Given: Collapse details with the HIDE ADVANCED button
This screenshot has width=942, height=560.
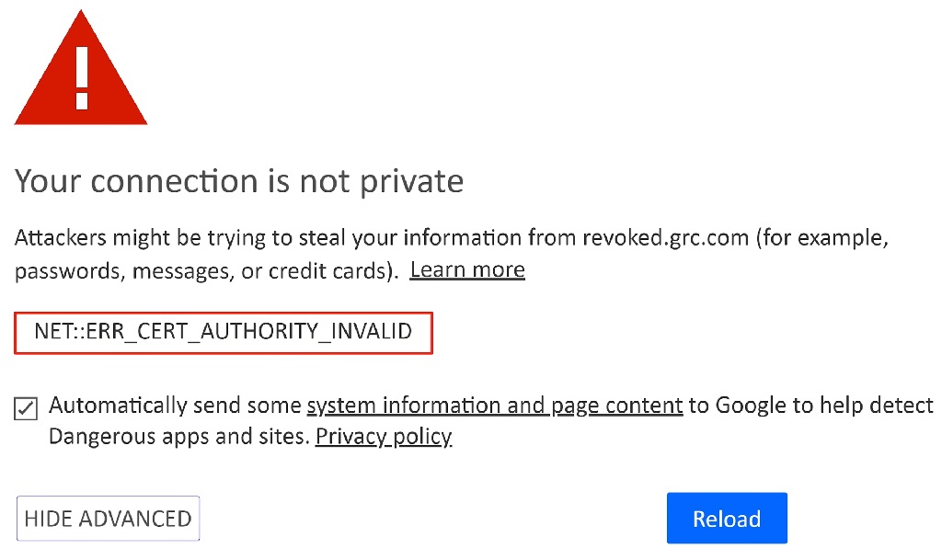Looking at the screenshot, I should pyautogui.click(x=109, y=519).
